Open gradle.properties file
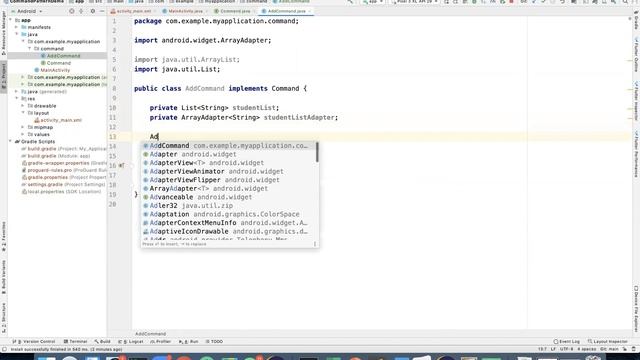Viewport: 640px width, 360px height. click(x=64, y=177)
